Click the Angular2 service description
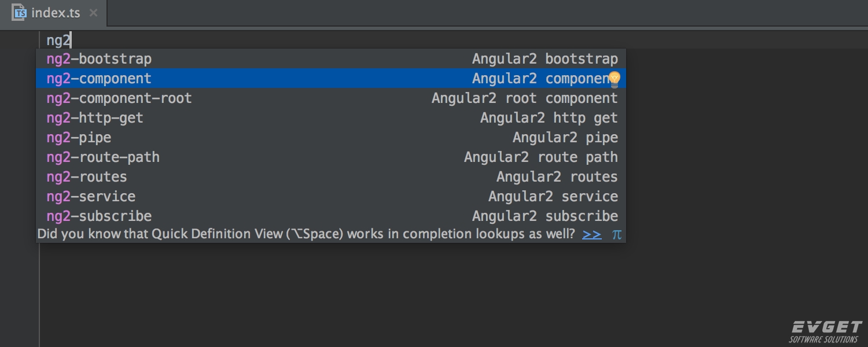The height and width of the screenshot is (347, 868). (x=553, y=197)
